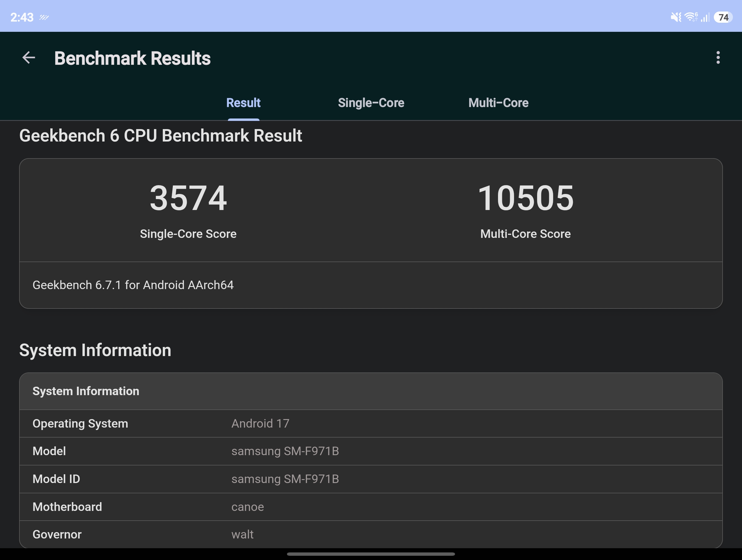Open the three-dot overflow menu
This screenshot has width=742, height=560.
click(718, 58)
